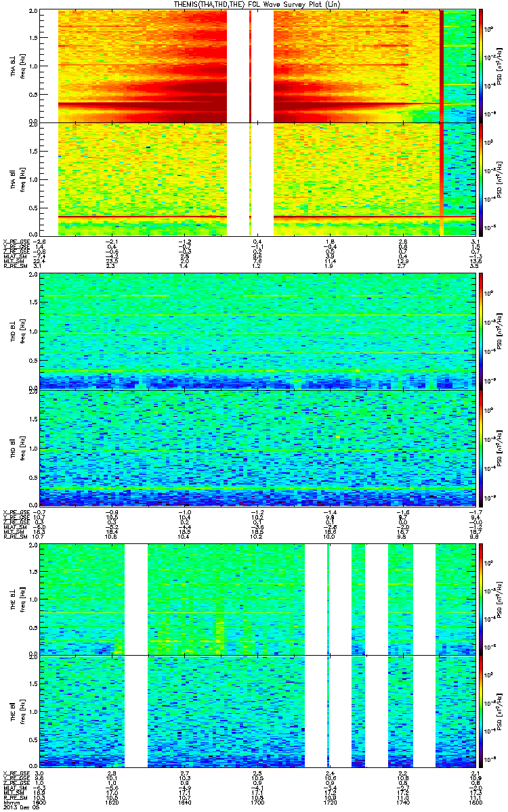Viewport: 508px width, 812px height.
Task: Click the PSD color bar beside THA BII panel
Action: click(x=481, y=179)
